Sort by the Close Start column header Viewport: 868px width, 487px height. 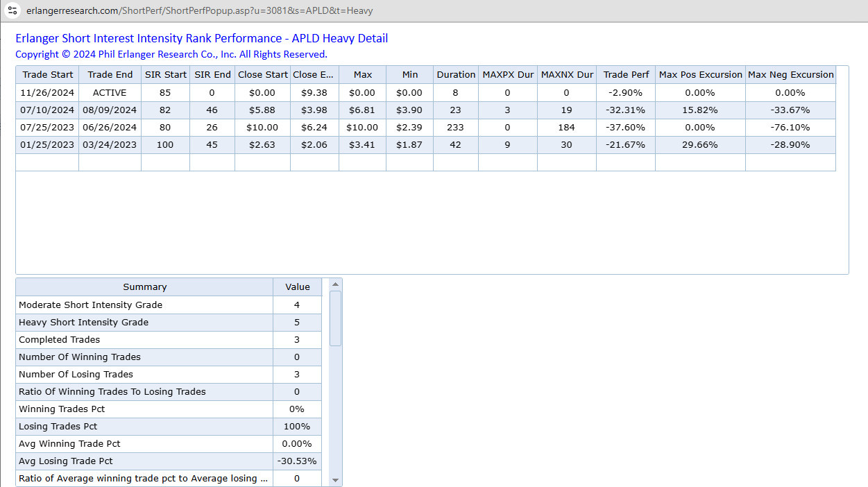point(263,75)
